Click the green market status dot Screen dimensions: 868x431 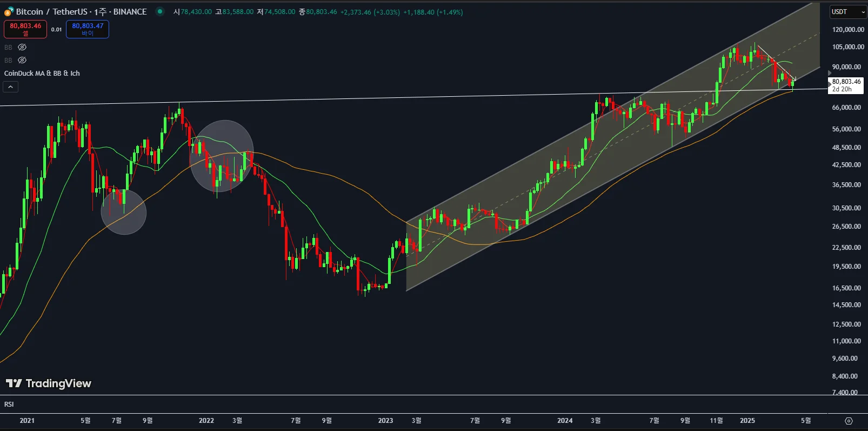point(160,11)
